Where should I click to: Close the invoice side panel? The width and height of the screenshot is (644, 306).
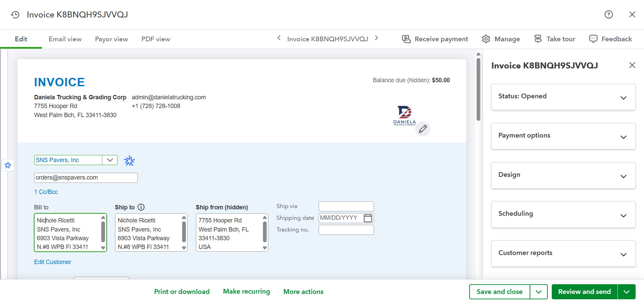point(632,65)
